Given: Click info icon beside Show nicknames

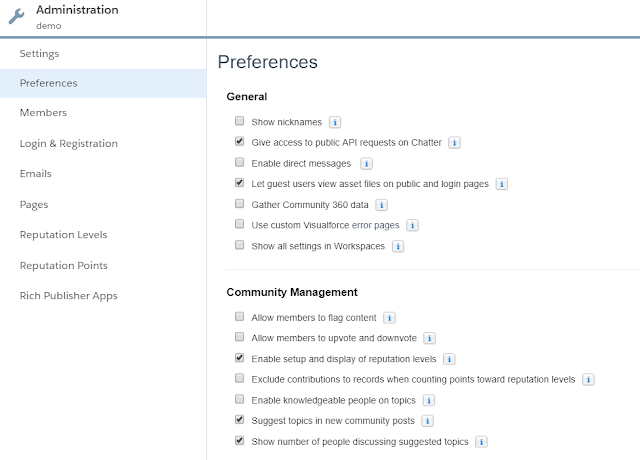Looking at the screenshot, I should point(336,122).
